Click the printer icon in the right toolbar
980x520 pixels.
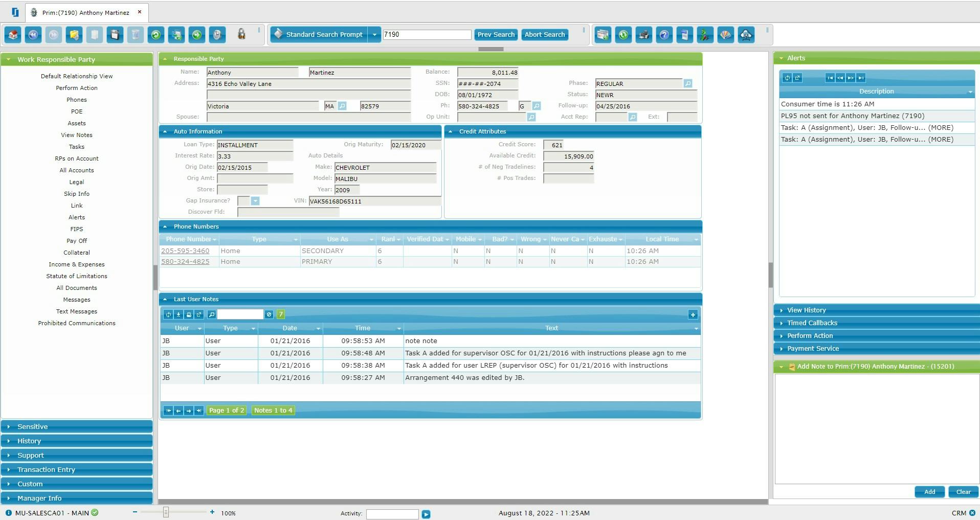(643, 35)
